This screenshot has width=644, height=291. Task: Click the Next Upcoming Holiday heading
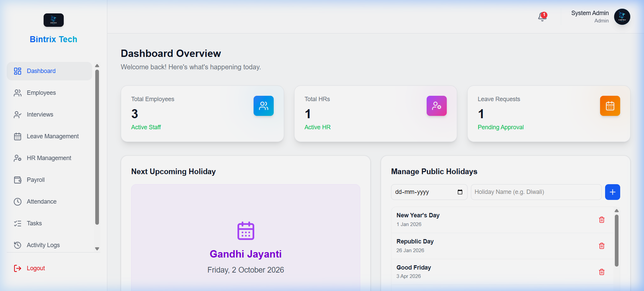tap(173, 171)
